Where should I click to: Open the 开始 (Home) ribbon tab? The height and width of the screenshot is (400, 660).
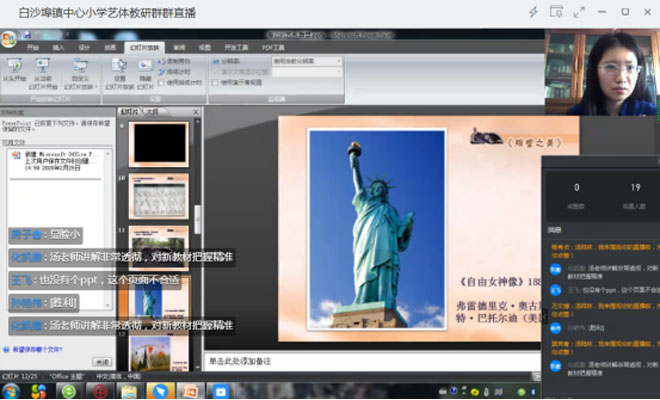(x=33, y=48)
